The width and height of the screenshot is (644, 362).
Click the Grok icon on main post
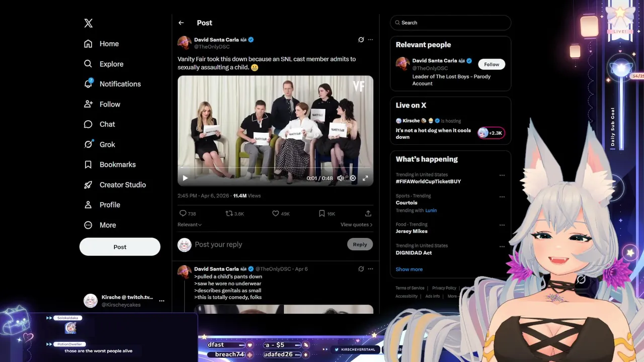361,40
